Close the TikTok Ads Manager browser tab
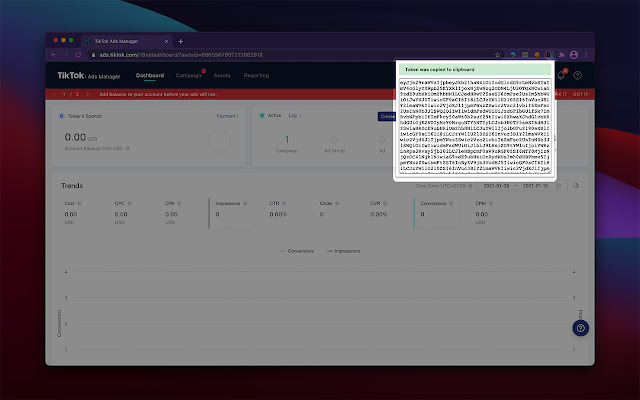Screen dimensions: 640x400 click(x=166, y=41)
